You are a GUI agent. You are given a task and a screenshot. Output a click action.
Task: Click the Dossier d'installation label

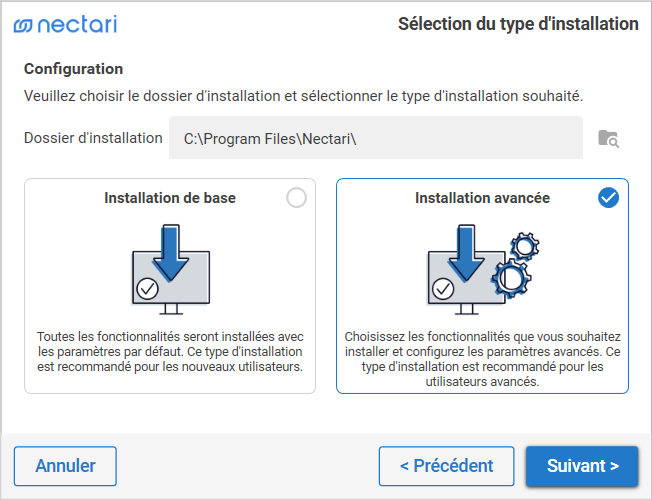[x=93, y=138]
